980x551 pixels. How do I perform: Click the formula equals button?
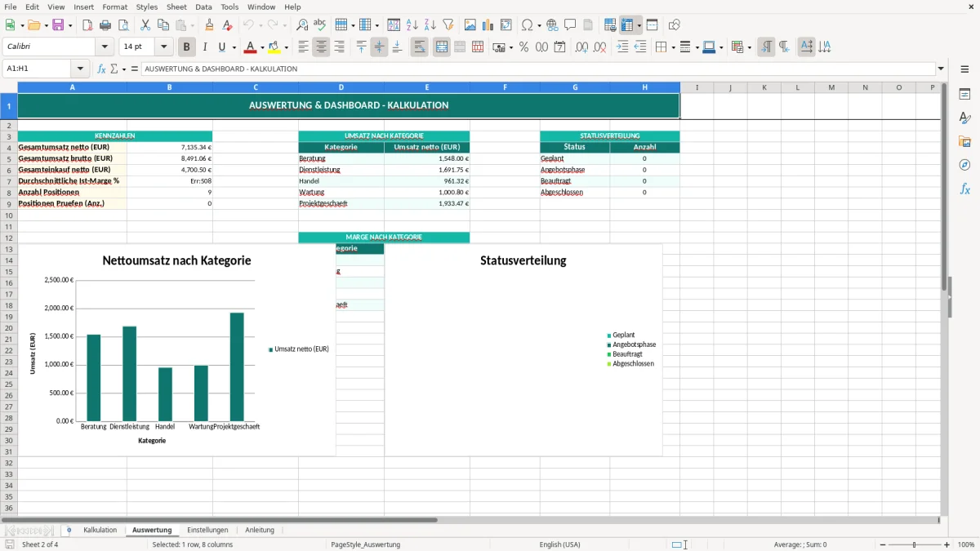[x=135, y=69]
